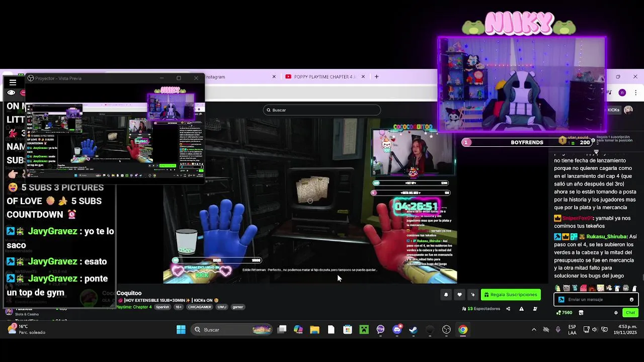644x362 pixels.
Task: Open Playtime: Chapter 4 category link
Action: click(x=134, y=307)
